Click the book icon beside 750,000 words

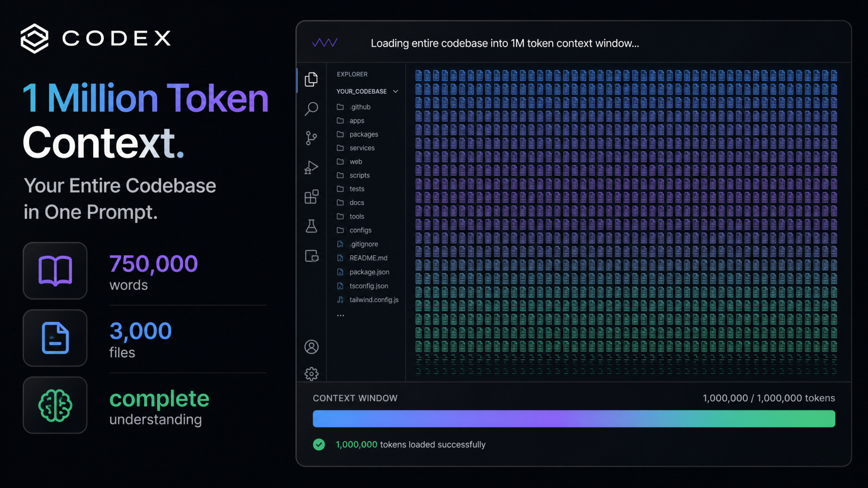click(55, 271)
